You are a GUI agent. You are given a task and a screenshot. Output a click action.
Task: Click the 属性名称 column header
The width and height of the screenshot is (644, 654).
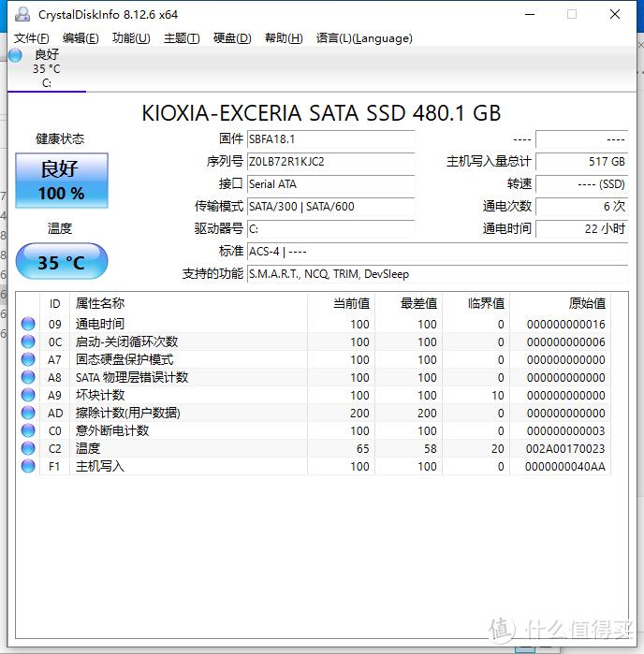coord(189,304)
